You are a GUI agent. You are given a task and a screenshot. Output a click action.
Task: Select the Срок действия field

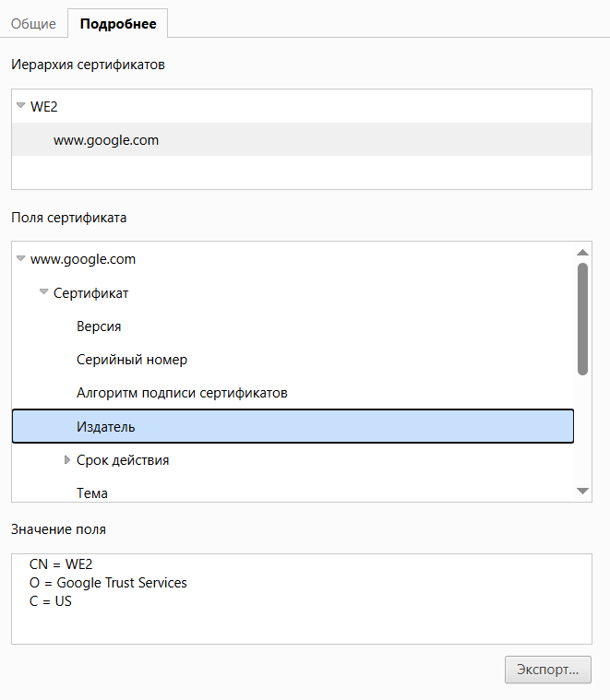coord(123,459)
